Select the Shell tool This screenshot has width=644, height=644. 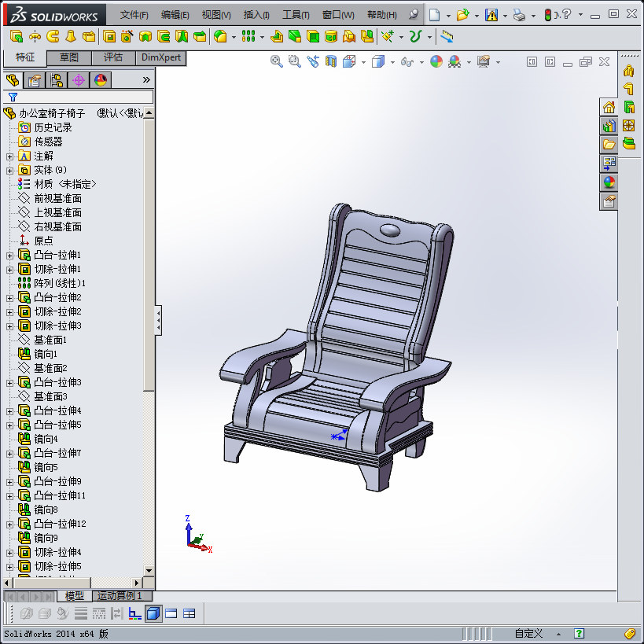[313, 36]
